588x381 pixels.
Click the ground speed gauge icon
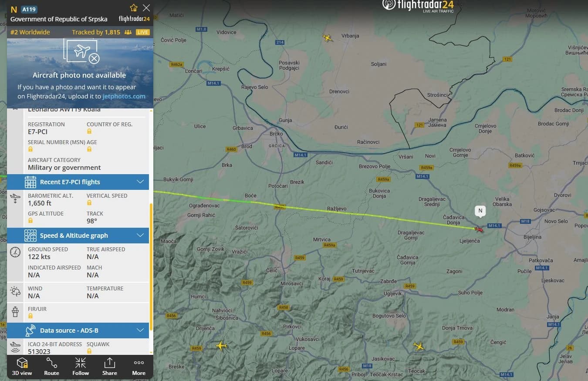point(15,253)
